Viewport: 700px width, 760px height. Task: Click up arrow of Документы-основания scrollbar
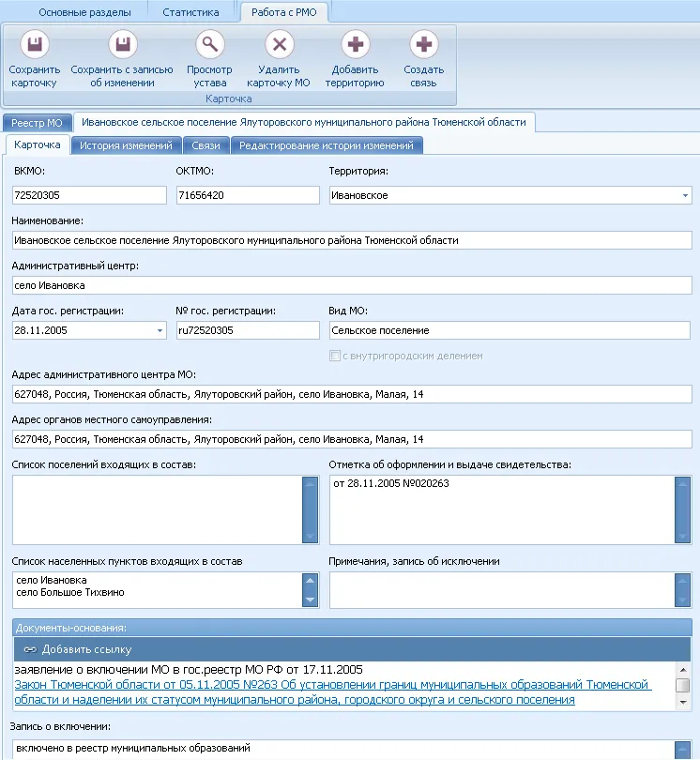click(x=683, y=670)
